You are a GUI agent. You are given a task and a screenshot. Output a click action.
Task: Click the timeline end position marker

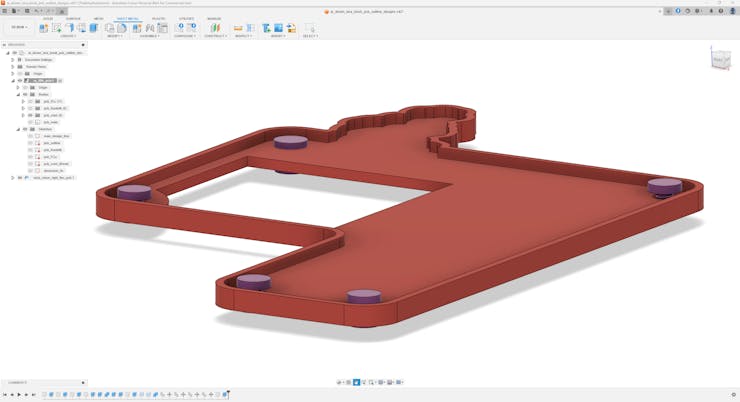click(x=228, y=394)
